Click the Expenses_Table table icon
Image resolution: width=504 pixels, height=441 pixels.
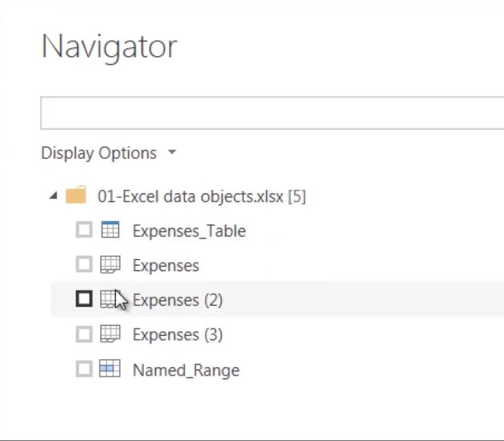[110, 230]
